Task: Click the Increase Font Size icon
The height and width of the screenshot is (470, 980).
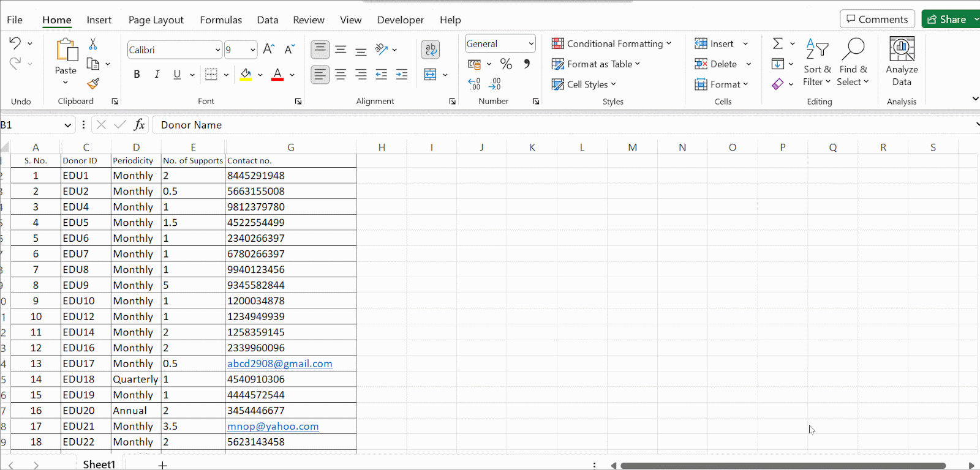Action: click(x=268, y=50)
